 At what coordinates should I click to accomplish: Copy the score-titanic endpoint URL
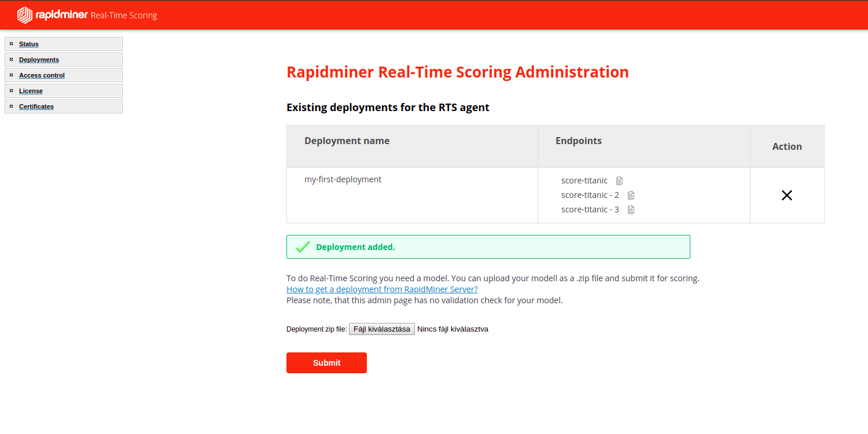point(620,181)
